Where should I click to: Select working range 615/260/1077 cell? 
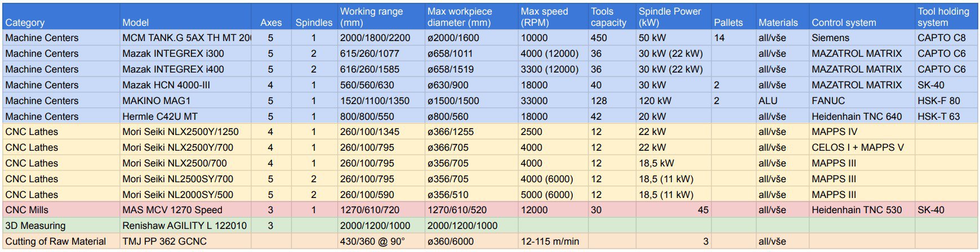(381, 53)
